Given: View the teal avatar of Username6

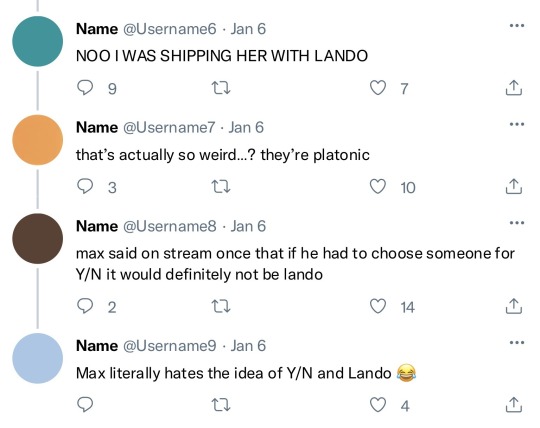Looking at the screenshot, I should click(x=38, y=41).
